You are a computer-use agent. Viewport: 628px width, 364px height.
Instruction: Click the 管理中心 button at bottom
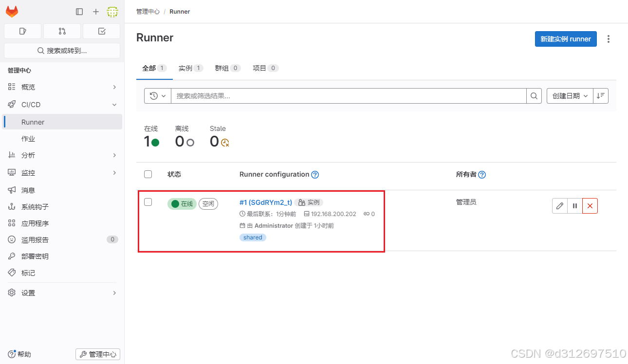click(98, 354)
